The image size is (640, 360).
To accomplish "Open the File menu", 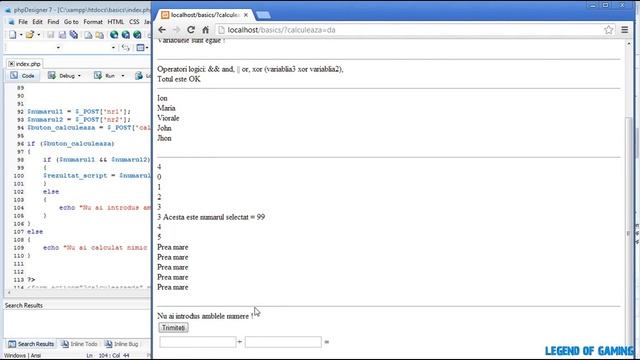I will point(23,22).
